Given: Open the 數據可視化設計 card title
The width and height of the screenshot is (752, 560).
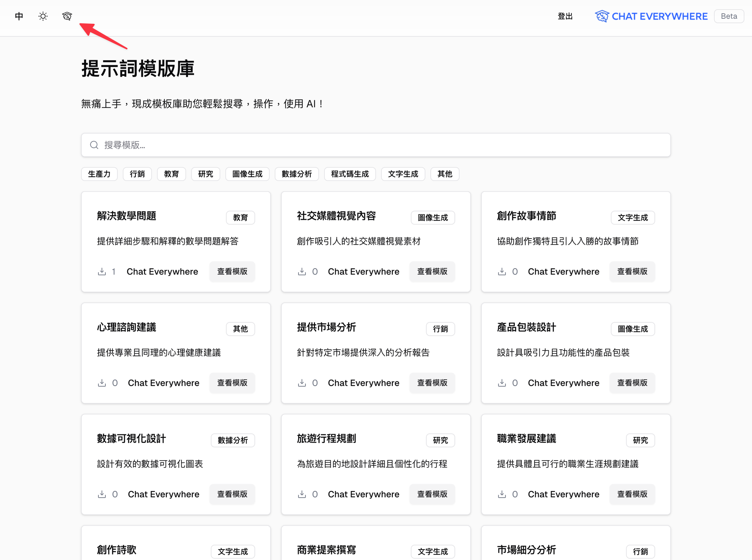Looking at the screenshot, I should [x=131, y=439].
